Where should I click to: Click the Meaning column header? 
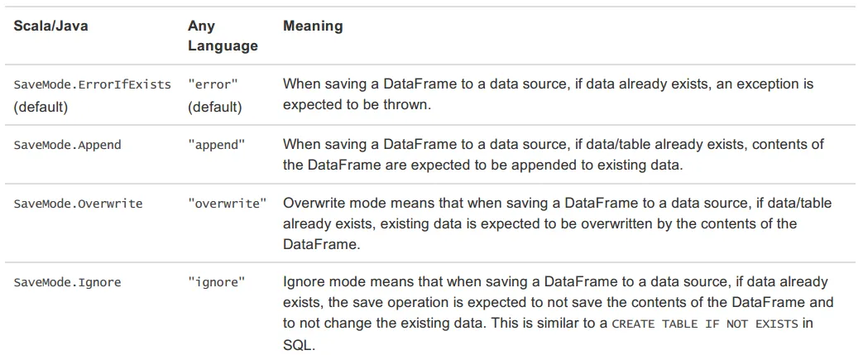pyautogui.click(x=313, y=26)
